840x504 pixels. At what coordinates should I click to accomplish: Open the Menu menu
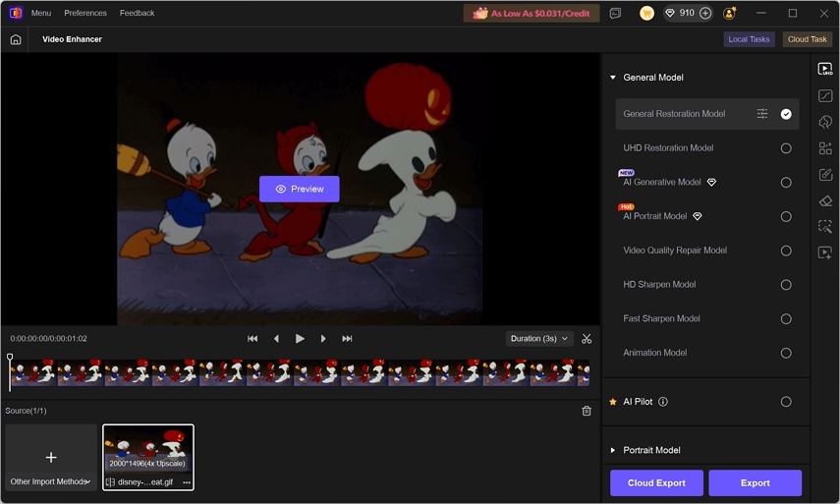pos(41,13)
